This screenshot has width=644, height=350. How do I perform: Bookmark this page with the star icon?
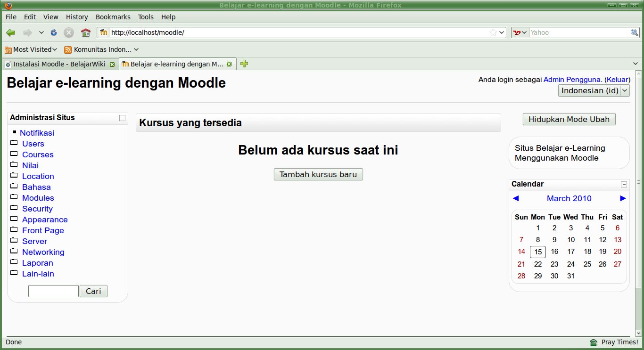[493, 33]
